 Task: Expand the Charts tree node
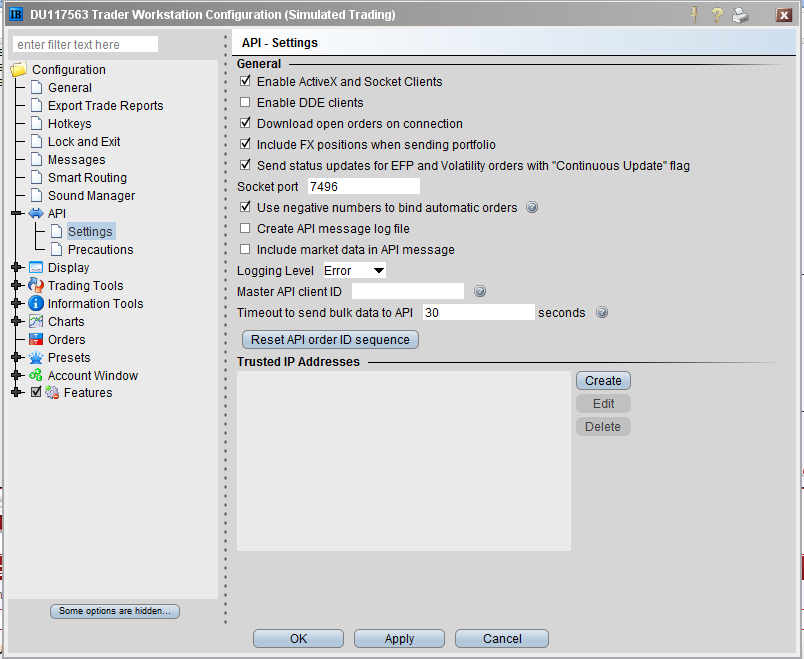(17, 321)
